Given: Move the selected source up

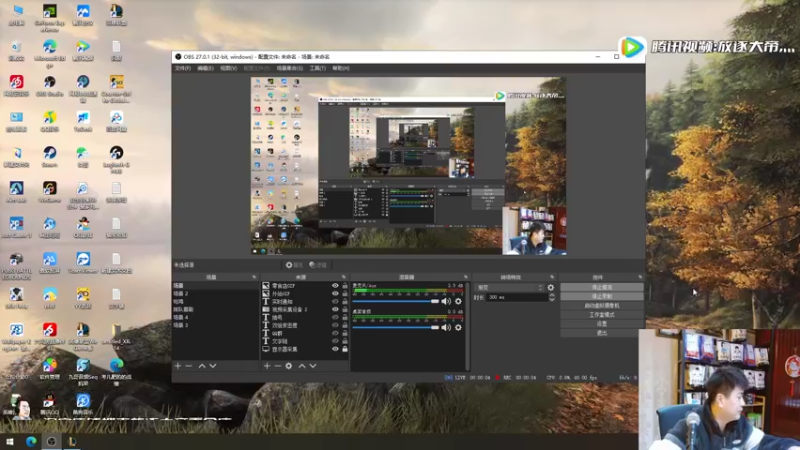Looking at the screenshot, I should 302,366.
